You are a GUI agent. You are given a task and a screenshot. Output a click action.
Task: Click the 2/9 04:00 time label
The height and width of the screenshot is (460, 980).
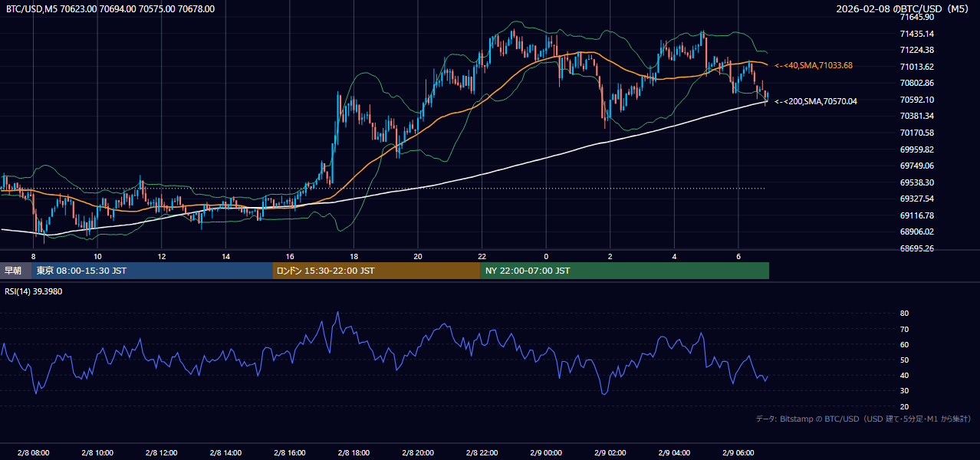(674, 453)
